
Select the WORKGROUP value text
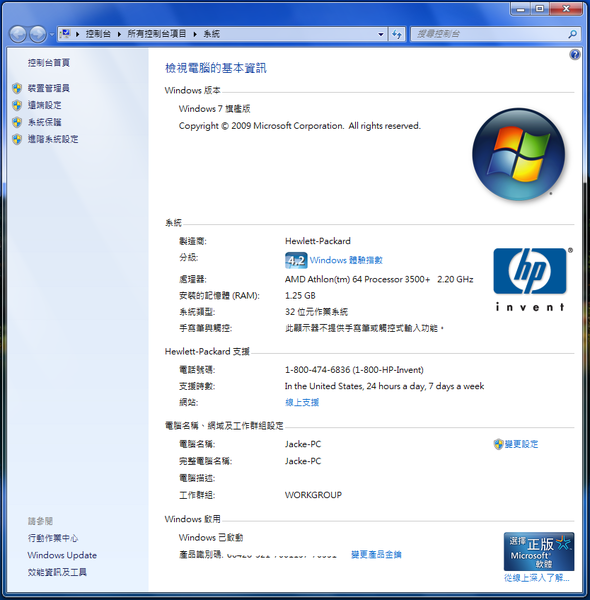[313, 495]
